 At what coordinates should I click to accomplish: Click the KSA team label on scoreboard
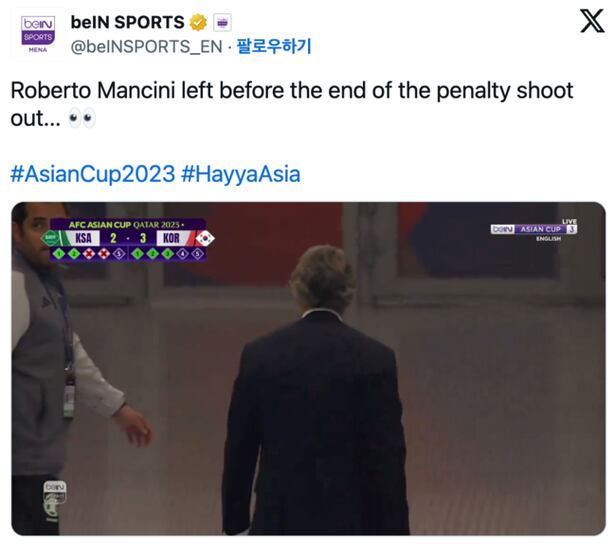[x=83, y=238]
